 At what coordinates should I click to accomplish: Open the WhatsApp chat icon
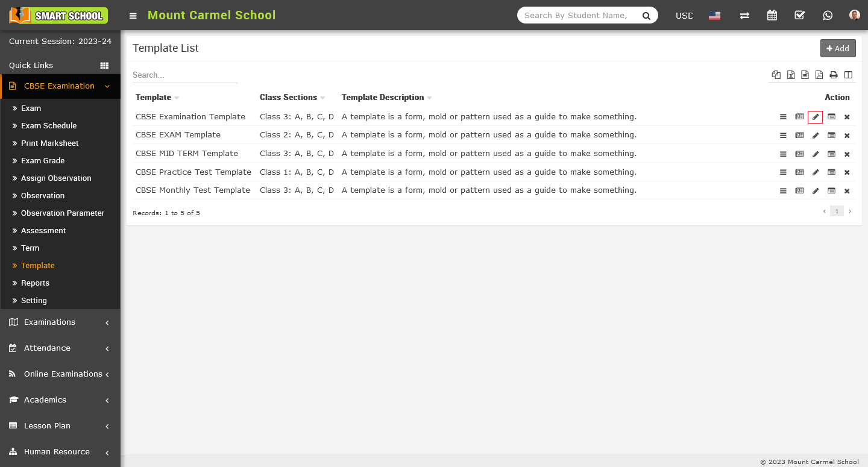pyautogui.click(x=828, y=16)
